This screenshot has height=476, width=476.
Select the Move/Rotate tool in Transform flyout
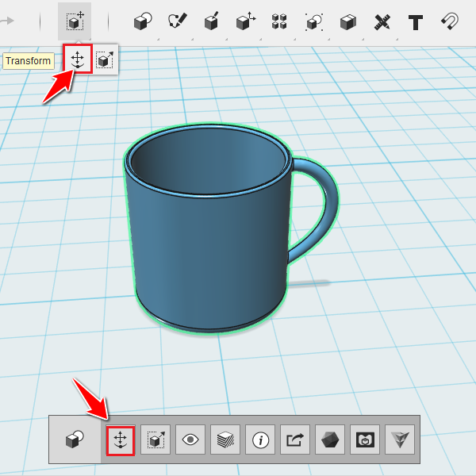(78, 59)
